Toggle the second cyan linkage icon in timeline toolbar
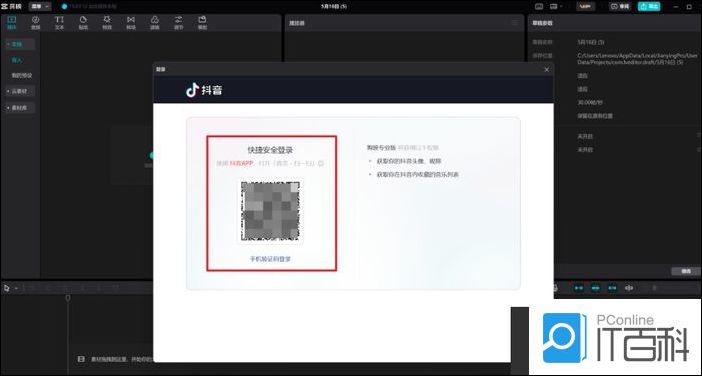702x376 pixels. (595, 288)
